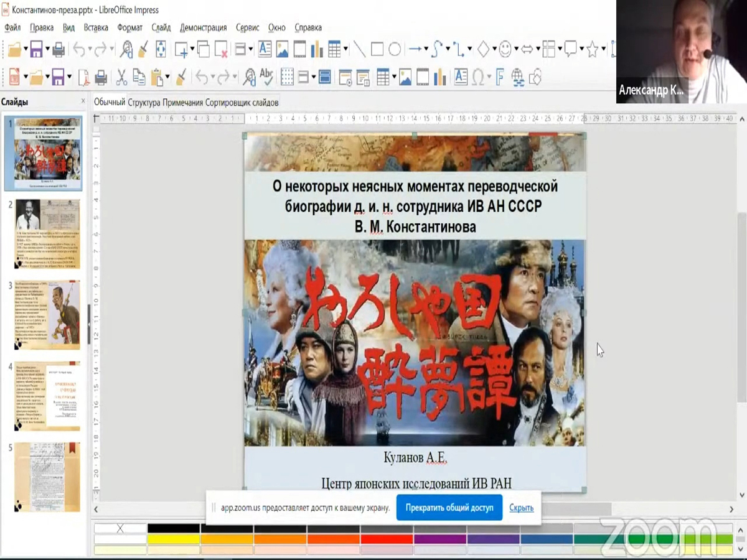This screenshot has height=560, width=747.
Task: Insert a smiley symbol shape
Action: 505,49
